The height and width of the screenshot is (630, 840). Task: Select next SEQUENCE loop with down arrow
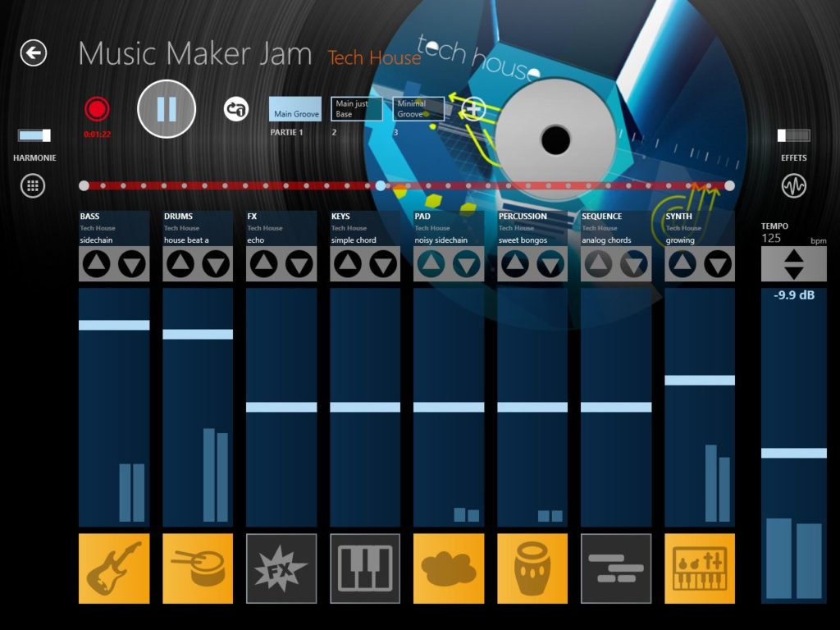click(634, 264)
